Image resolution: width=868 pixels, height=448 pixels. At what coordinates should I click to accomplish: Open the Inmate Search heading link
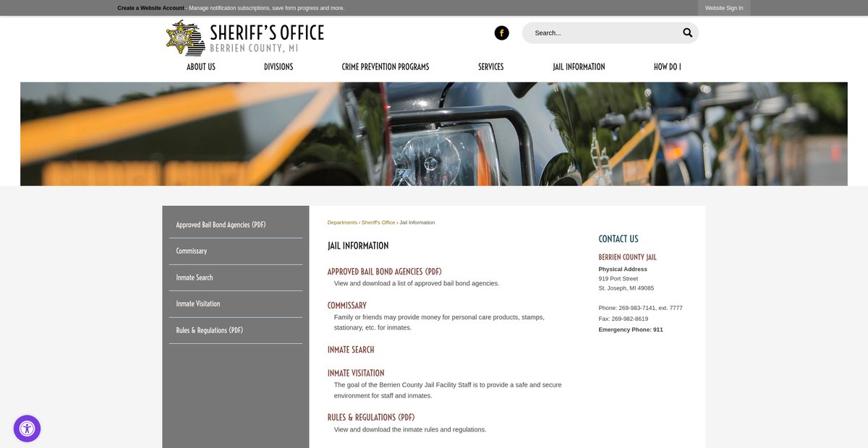coord(351,350)
